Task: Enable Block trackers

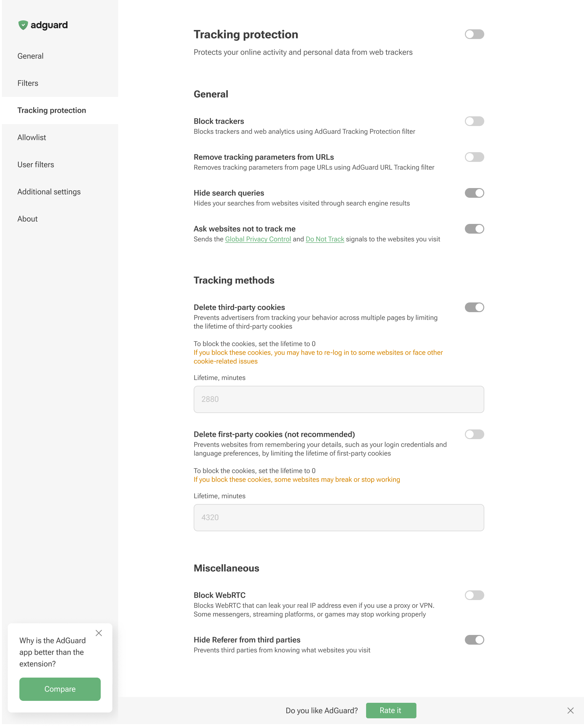Action: [x=474, y=121]
